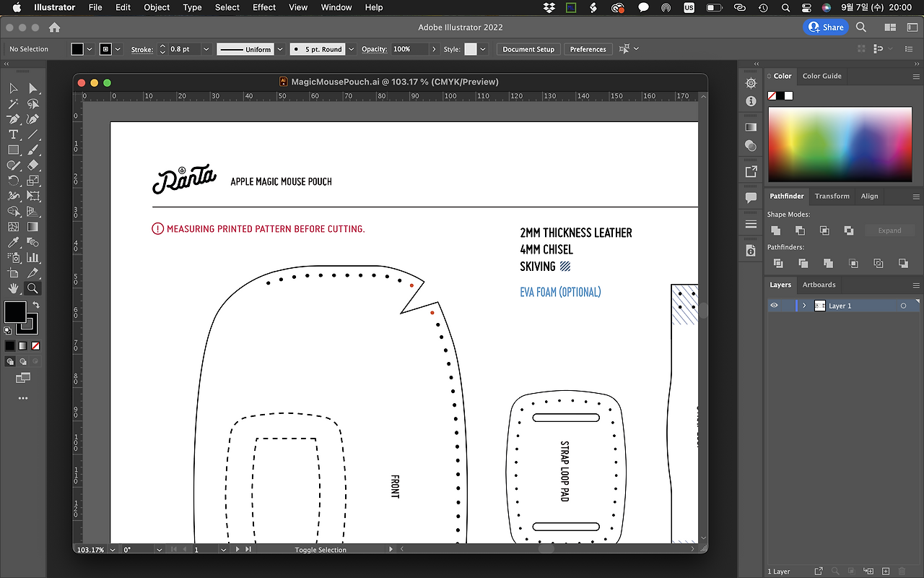The height and width of the screenshot is (578, 924).
Task: Switch to the Color Guide tab
Action: click(x=821, y=76)
